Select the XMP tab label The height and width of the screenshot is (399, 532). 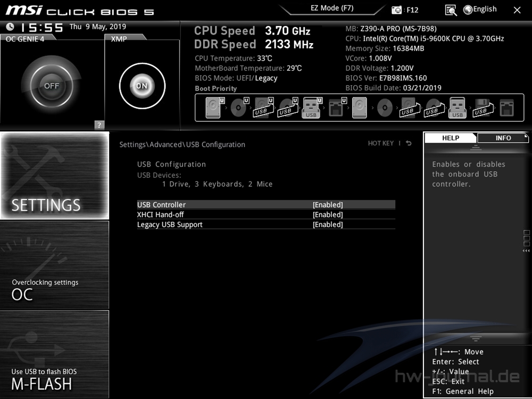point(119,39)
